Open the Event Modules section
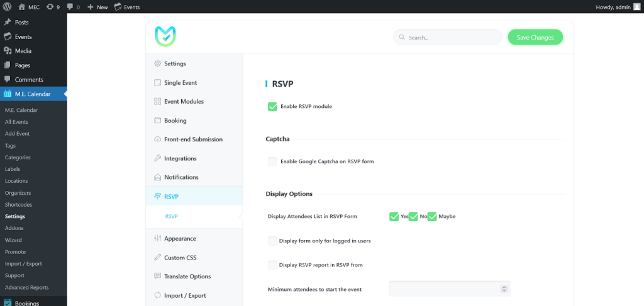This screenshot has width=644, height=306. point(194,101)
